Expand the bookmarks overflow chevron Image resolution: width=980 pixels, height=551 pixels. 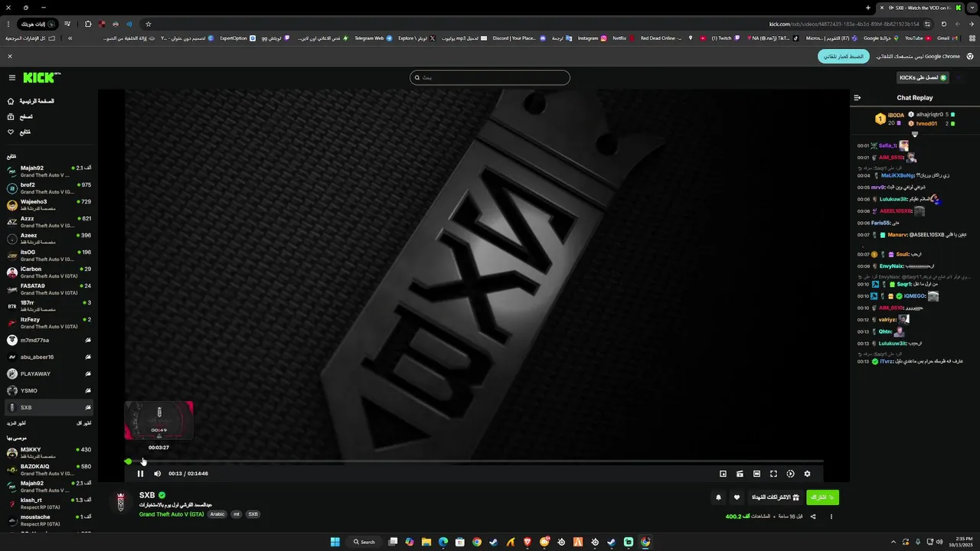(70, 38)
